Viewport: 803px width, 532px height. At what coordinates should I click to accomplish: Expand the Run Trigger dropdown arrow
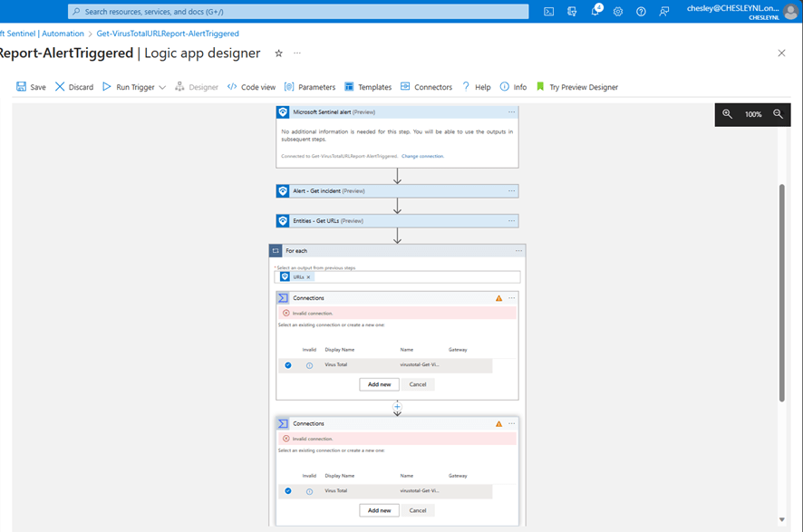coord(162,88)
